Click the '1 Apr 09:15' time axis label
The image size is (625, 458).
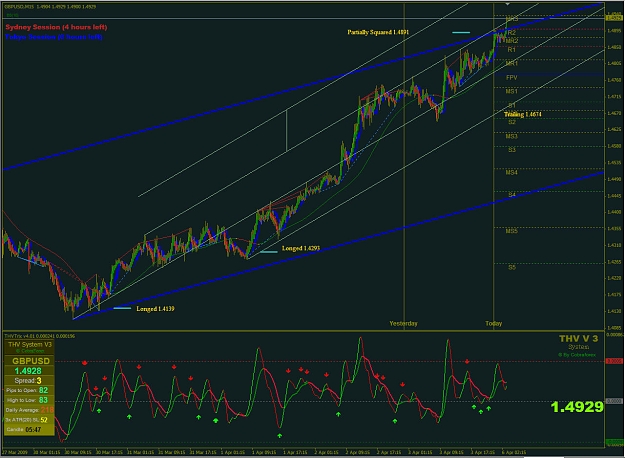(264, 452)
